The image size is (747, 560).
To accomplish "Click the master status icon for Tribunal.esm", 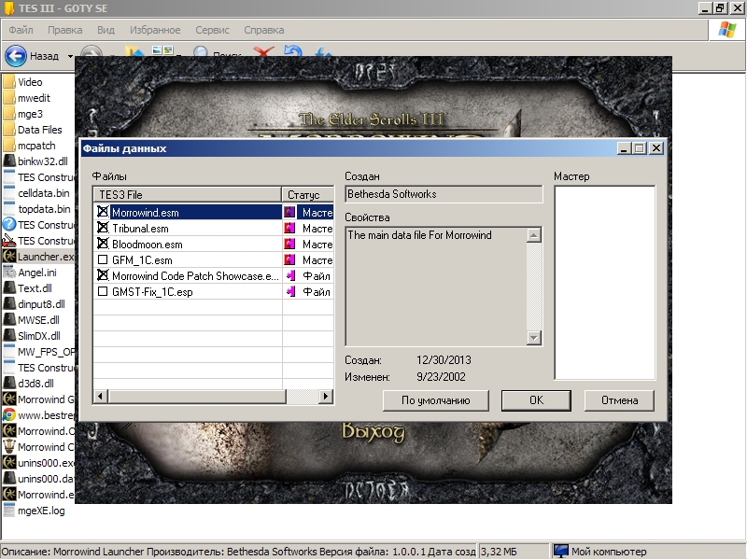I will 289,229.
